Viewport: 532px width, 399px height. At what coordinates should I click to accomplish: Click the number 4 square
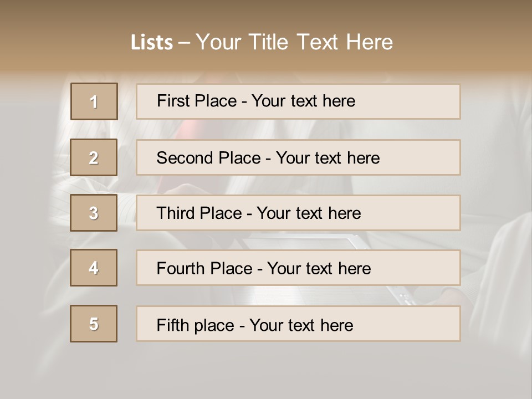94,268
